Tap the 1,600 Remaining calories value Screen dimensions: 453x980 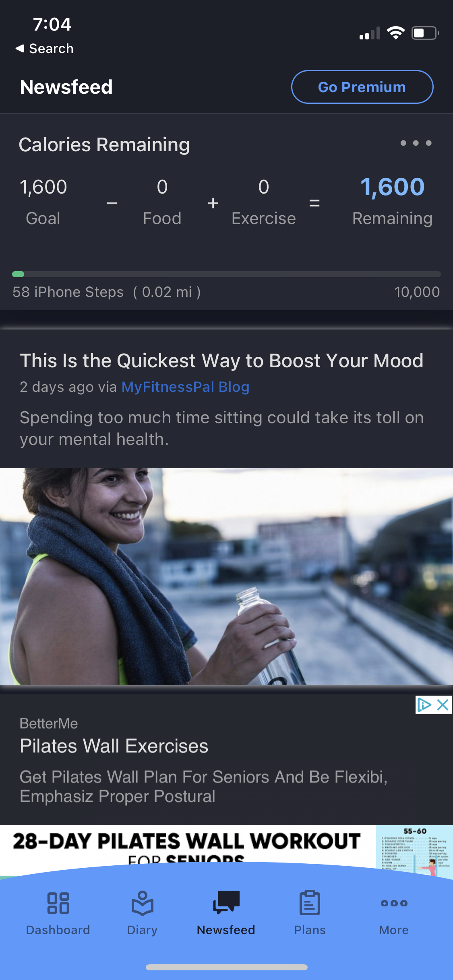tap(392, 187)
